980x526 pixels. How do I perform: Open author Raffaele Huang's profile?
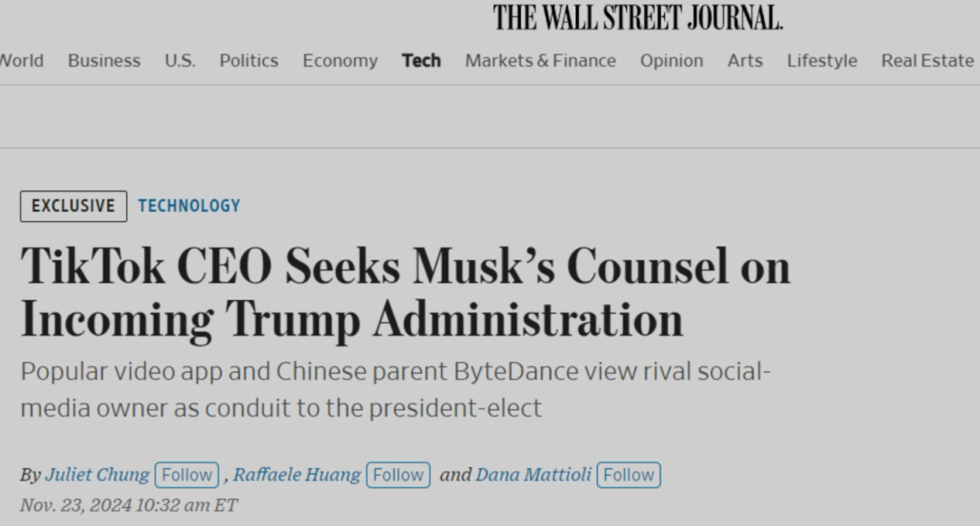click(297, 475)
